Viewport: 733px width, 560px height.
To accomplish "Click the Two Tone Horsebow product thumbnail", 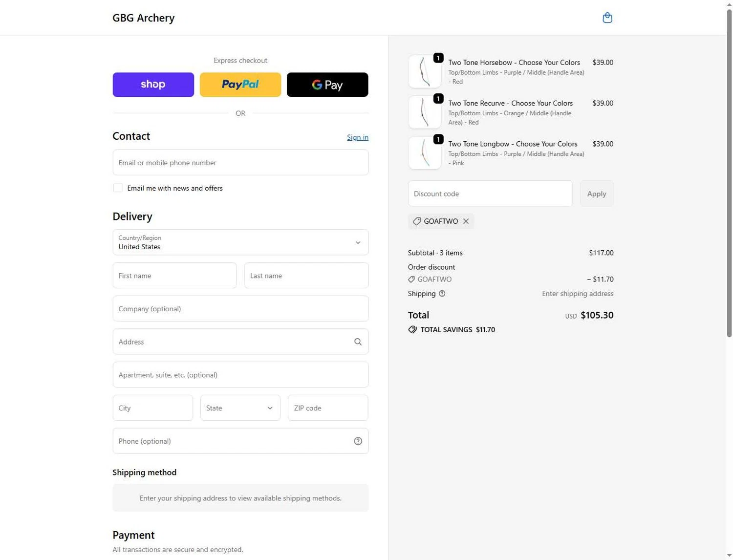I will click(x=425, y=71).
